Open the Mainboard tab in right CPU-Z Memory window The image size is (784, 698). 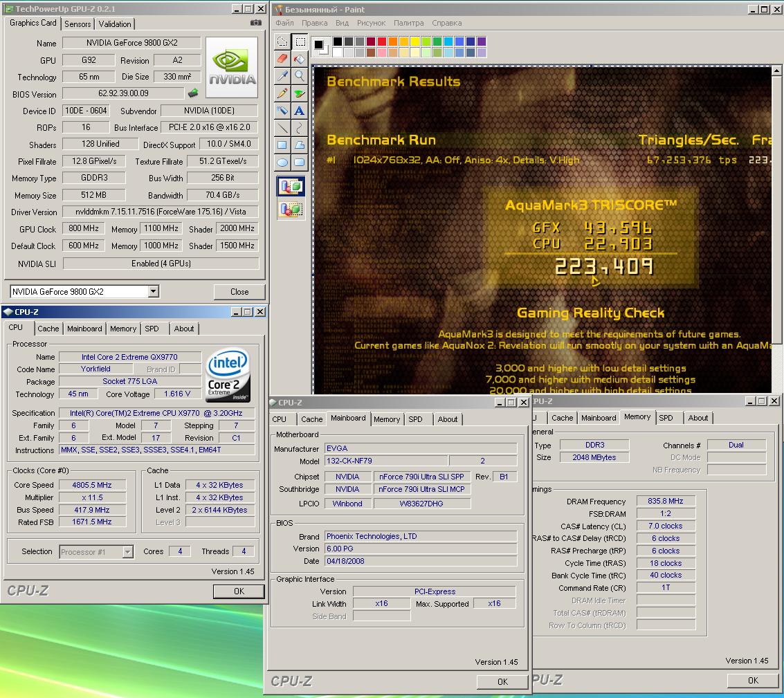click(598, 418)
